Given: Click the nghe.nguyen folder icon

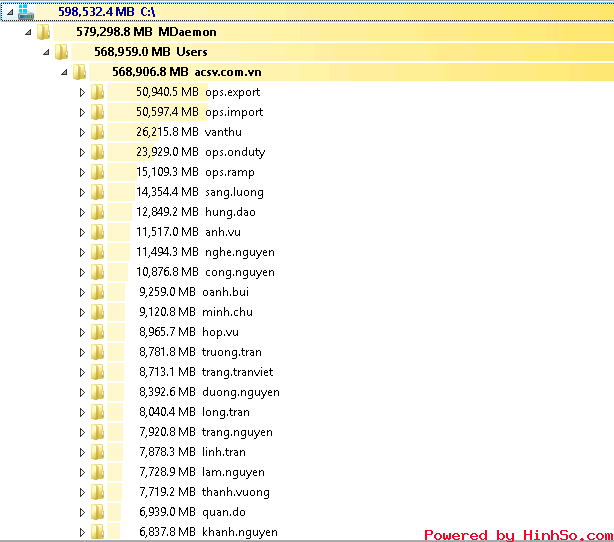Looking at the screenshot, I should (x=98, y=252).
